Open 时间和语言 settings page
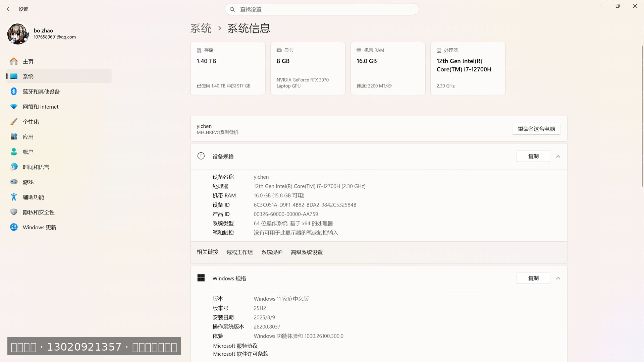This screenshot has width=644, height=362. (x=36, y=167)
